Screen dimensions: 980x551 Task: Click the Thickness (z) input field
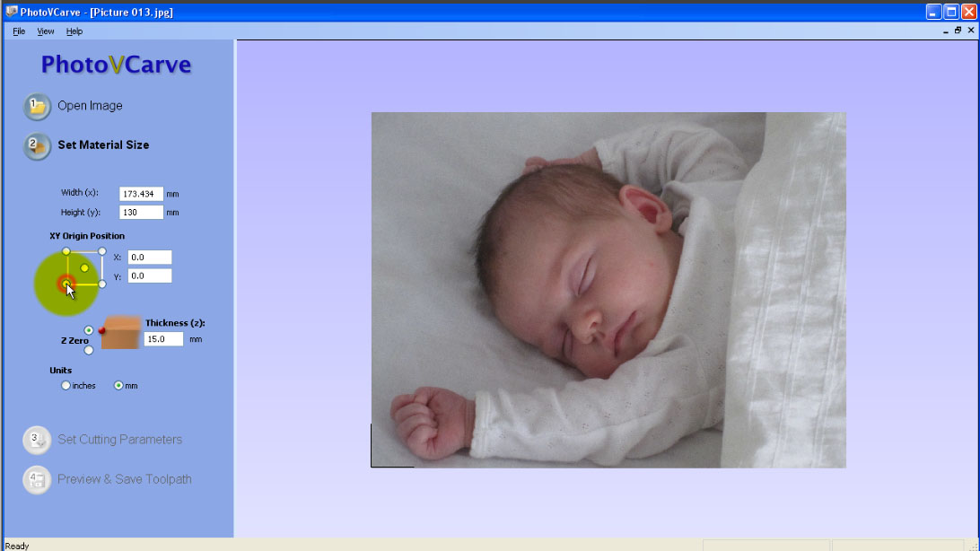coord(163,339)
